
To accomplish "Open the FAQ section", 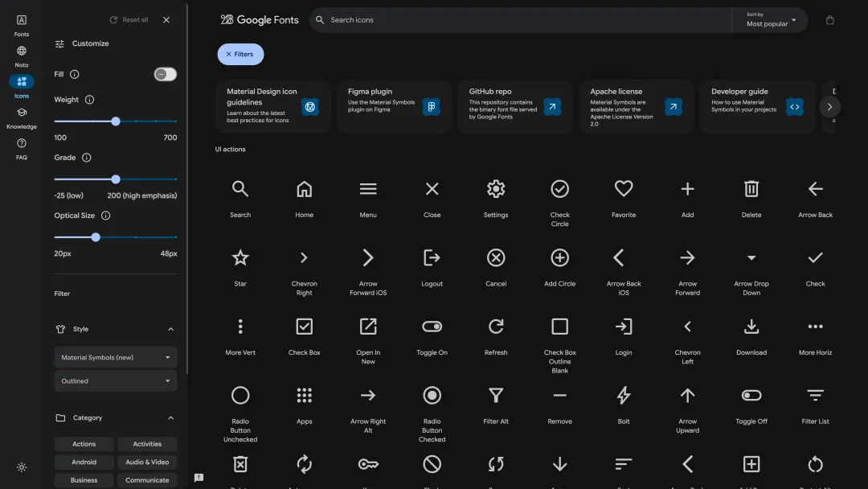I will pyautogui.click(x=22, y=149).
